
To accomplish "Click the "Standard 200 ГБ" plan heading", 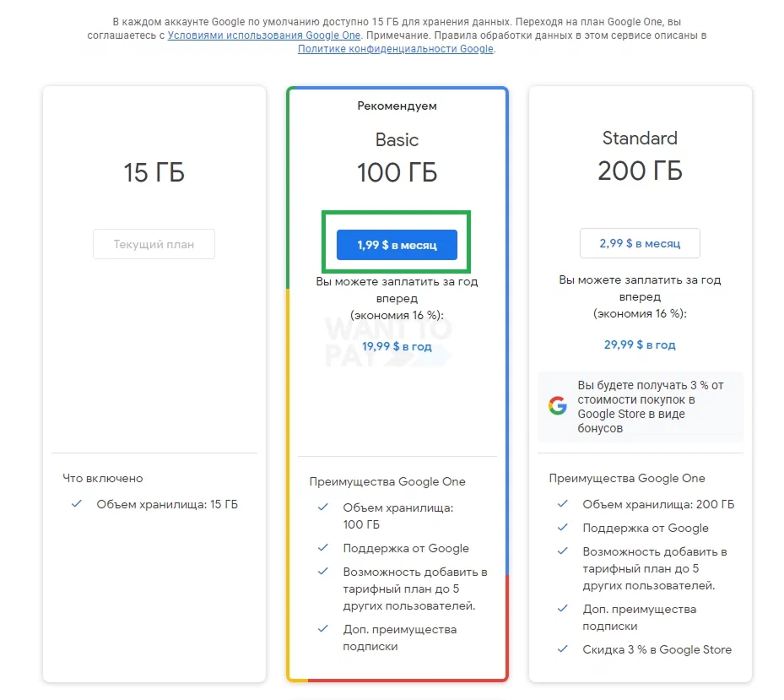I will pyautogui.click(x=639, y=155).
